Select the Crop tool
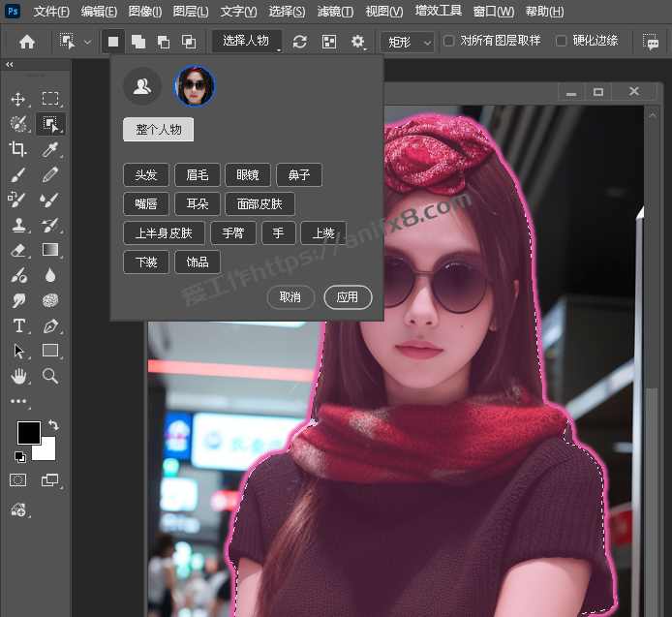 point(17,149)
